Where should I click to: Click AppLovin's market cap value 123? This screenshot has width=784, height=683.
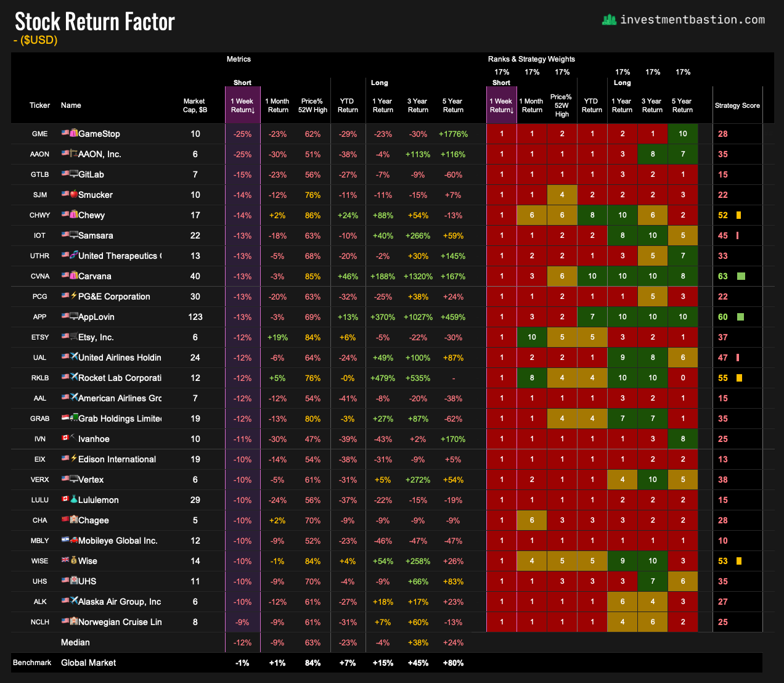click(195, 317)
